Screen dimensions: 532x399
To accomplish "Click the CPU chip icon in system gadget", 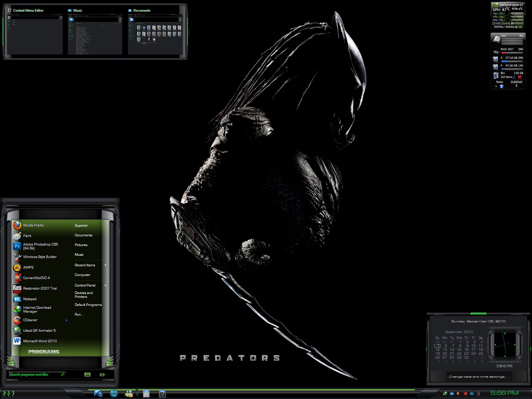I will (496, 39).
